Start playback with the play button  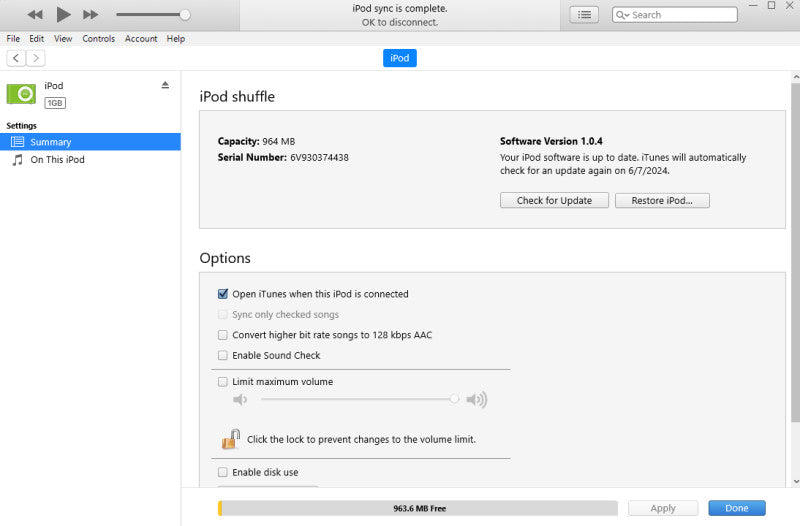[x=63, y=15]
